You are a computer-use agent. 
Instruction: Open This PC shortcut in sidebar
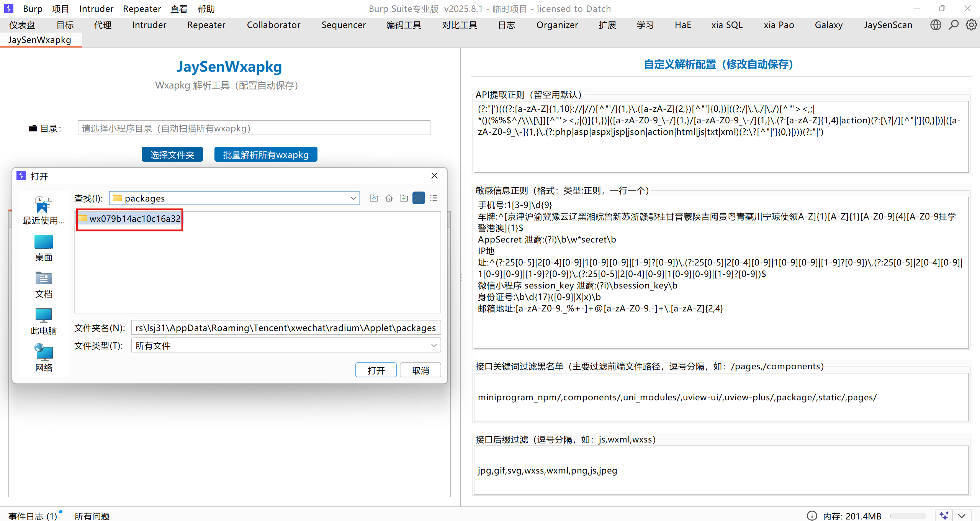[44, 321]
